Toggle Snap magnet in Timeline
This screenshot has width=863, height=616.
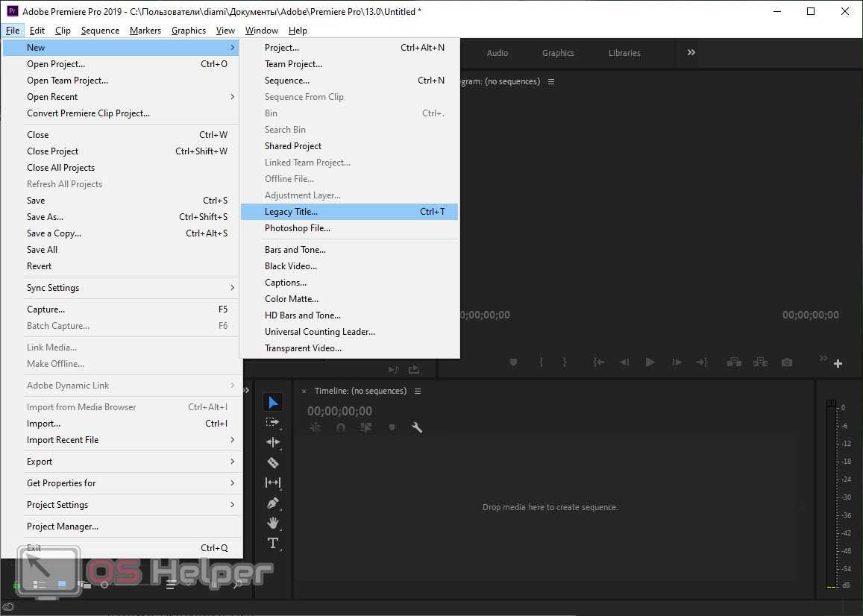click(x=341, y=427)
